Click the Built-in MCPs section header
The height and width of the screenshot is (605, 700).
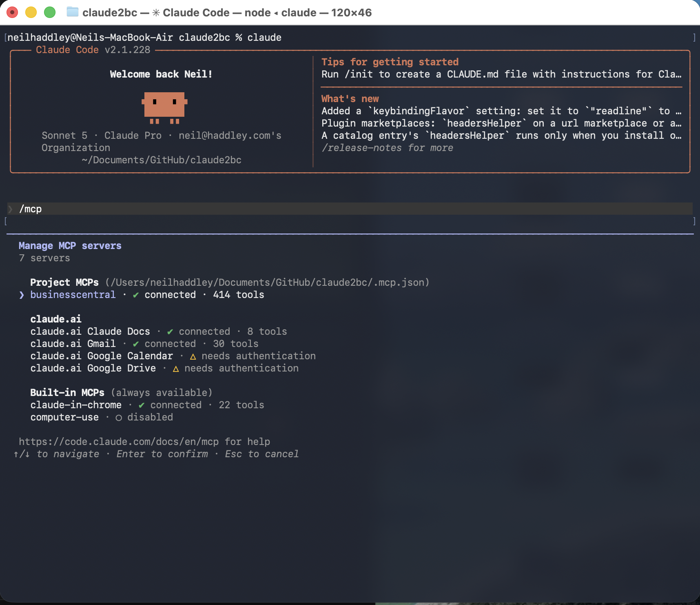pyautogui.click(x=67, y=393)
